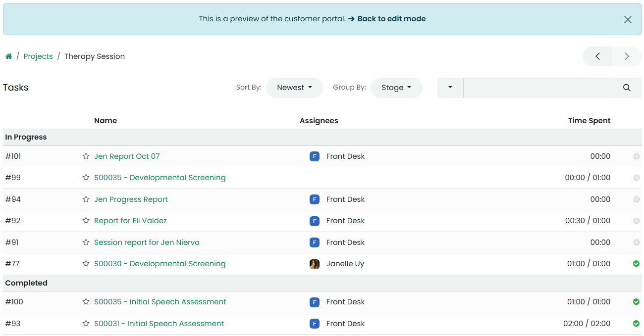Toggle the status circle for task #101
Viewport: 644px width, 336px height.
pos(637,156)
